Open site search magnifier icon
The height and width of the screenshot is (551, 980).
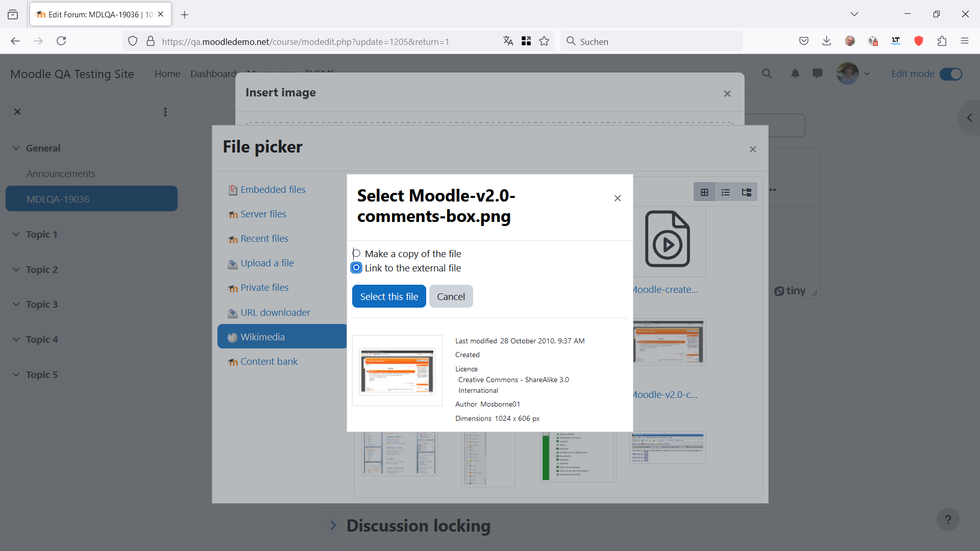767,73
